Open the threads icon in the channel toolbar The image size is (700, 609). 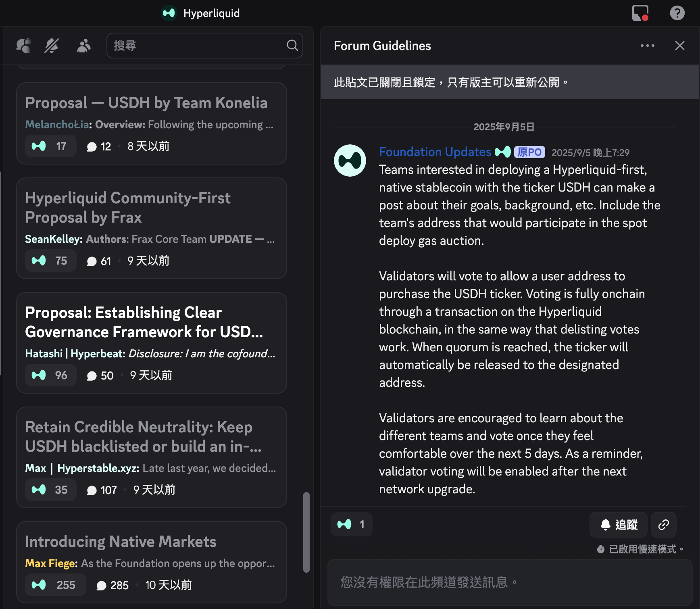[x=23, y=46]
